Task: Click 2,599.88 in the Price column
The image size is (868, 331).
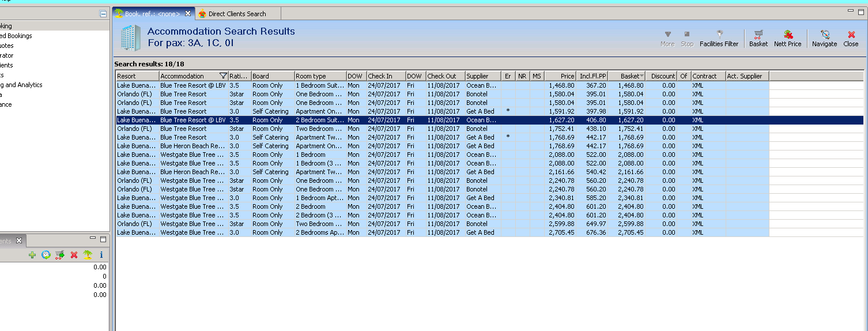Action: click(x=560, y=224)
